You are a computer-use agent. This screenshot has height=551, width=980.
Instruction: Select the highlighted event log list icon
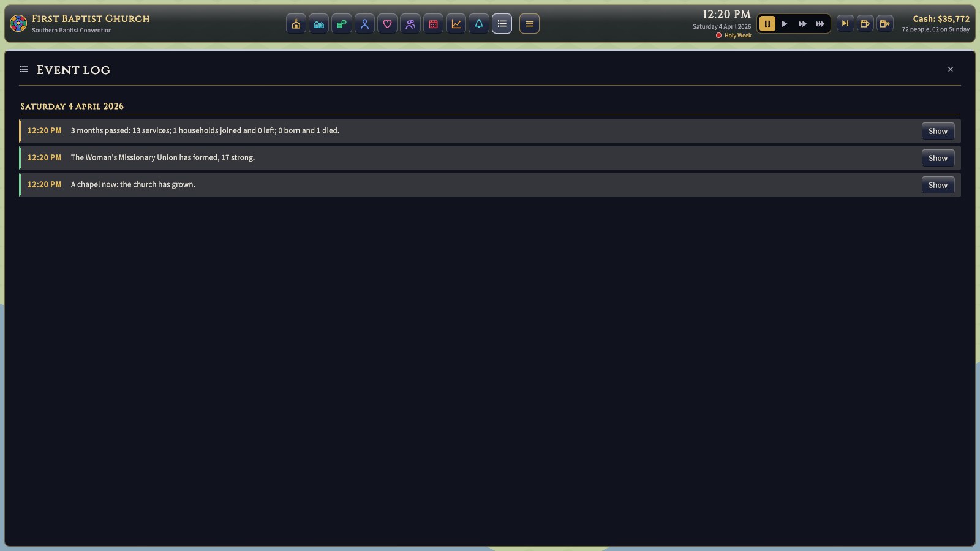502,24
